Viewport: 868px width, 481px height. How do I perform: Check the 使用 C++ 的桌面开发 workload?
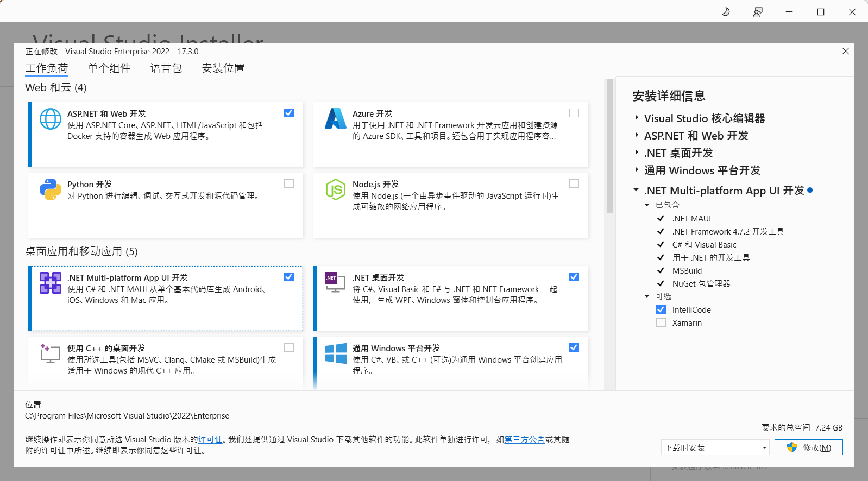click(x=289, y=347)
